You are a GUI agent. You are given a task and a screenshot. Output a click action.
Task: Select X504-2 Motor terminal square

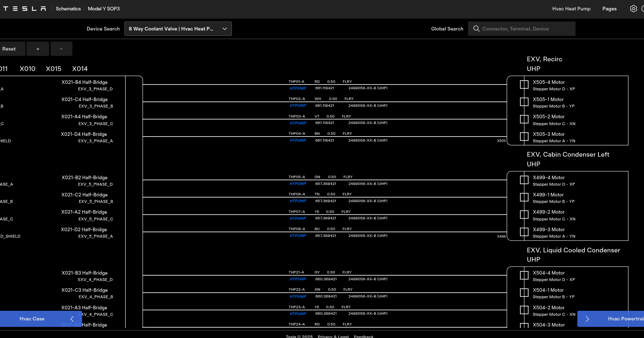pos(524,310)
